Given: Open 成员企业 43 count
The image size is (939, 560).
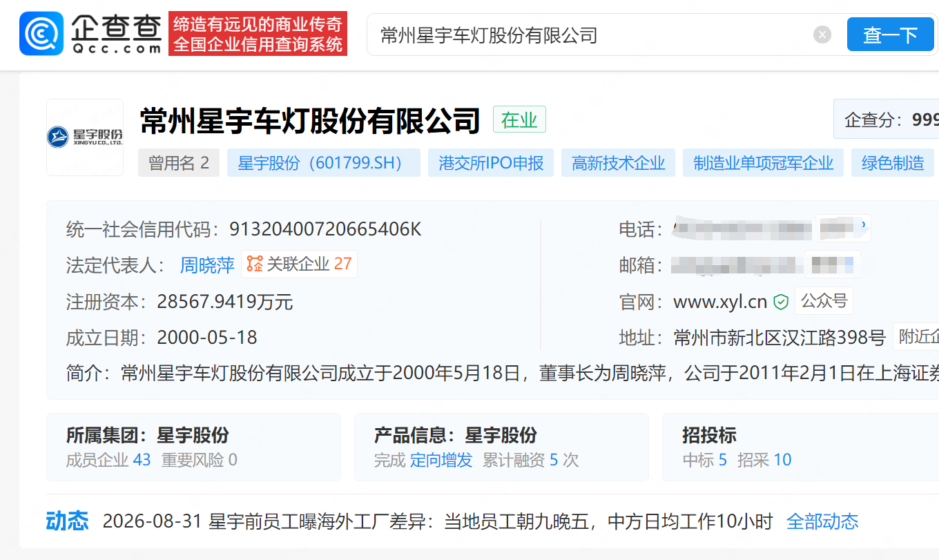Looking at the screenshot, I should click(108, 460).
